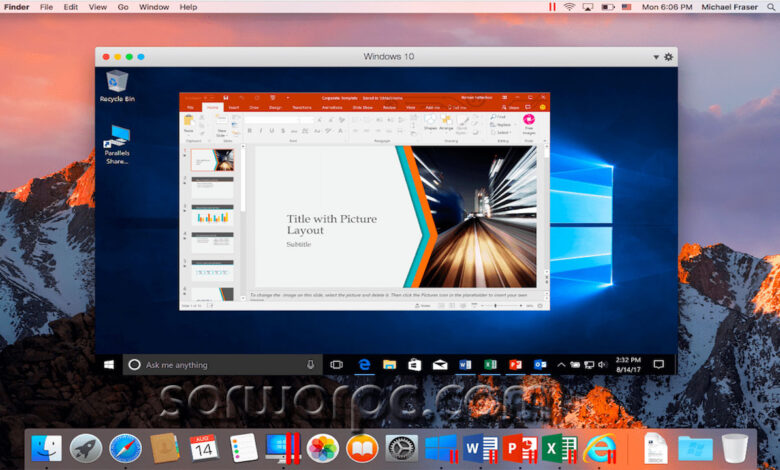780x470 pixels.
Task: Click the slide title "Title with Picture Layout"
Action: (331, 224)
